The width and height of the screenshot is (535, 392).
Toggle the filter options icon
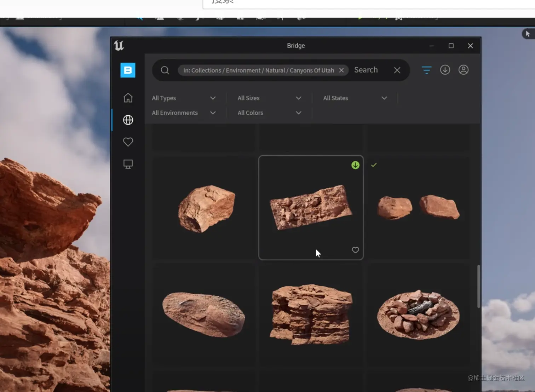tap(426, 70)
